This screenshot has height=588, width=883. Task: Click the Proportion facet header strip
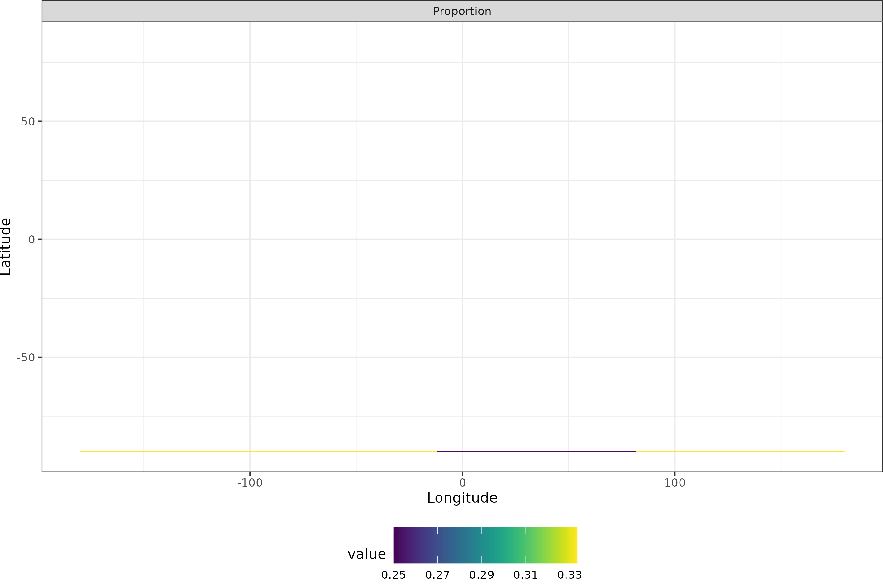click(462, 11)
